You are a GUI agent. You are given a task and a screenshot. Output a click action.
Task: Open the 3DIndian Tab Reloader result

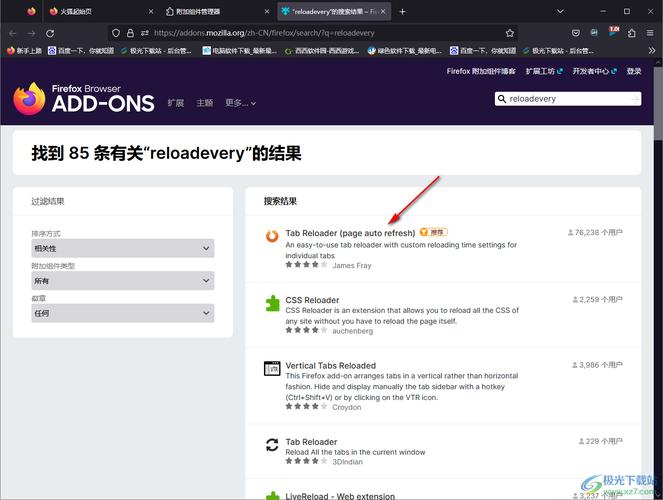tap(311, 442)
